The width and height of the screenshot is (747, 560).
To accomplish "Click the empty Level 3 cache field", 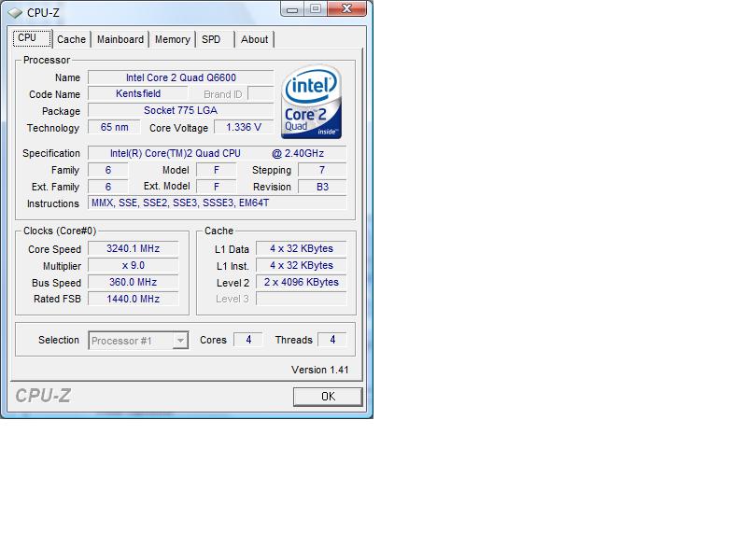I will pos(301,299).
